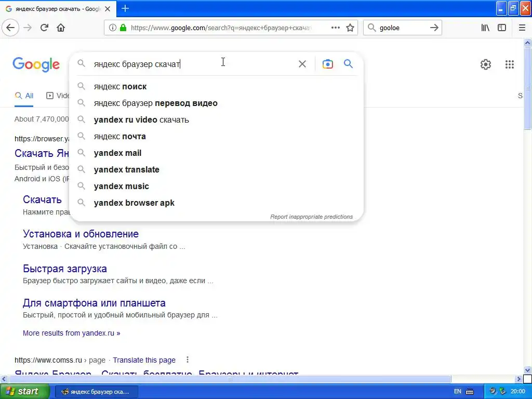This screenshot has height=399, width=532.
Task: Open the browser home page
Action: (x=61, y=28)
